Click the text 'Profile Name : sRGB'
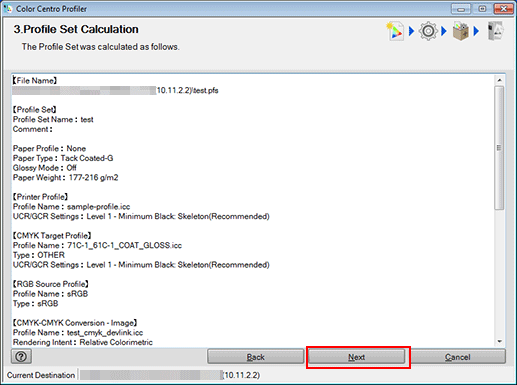 pos(50,294)
